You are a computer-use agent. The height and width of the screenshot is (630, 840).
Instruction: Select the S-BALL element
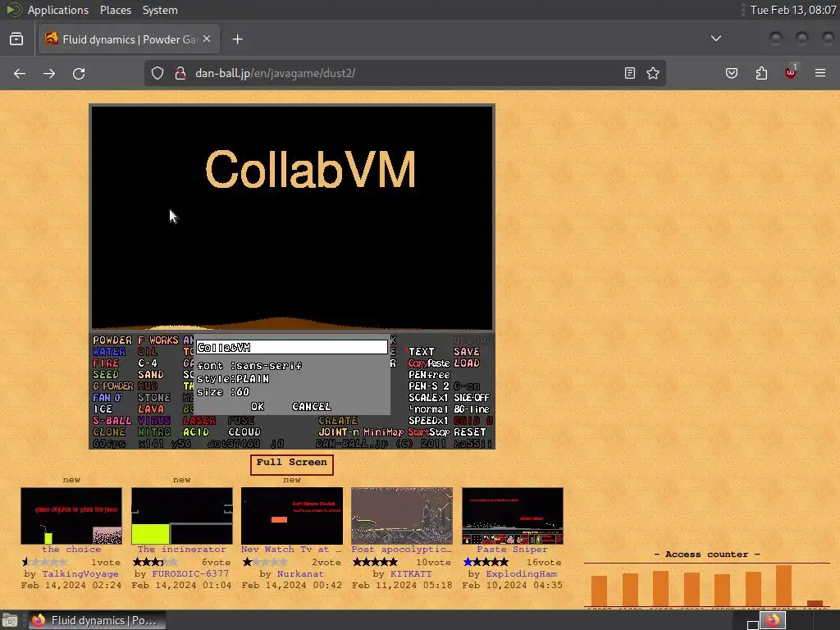click(112, 421)
